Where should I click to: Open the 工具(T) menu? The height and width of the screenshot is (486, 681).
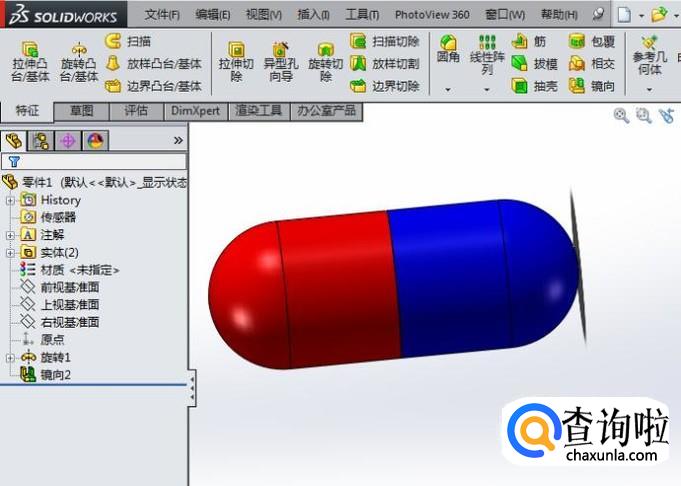(x=362, y=15)
